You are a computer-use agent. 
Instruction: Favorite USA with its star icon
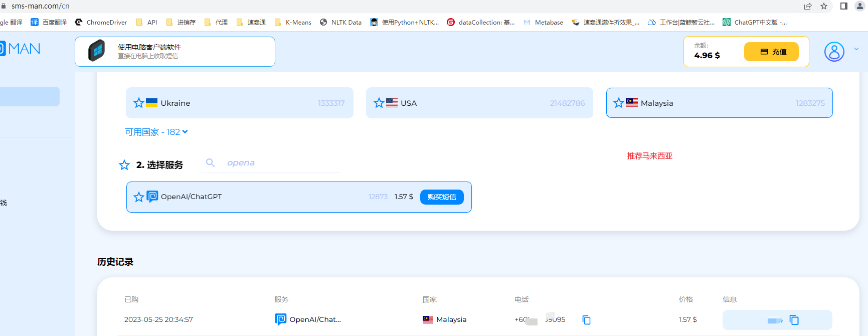click(379, 103)
